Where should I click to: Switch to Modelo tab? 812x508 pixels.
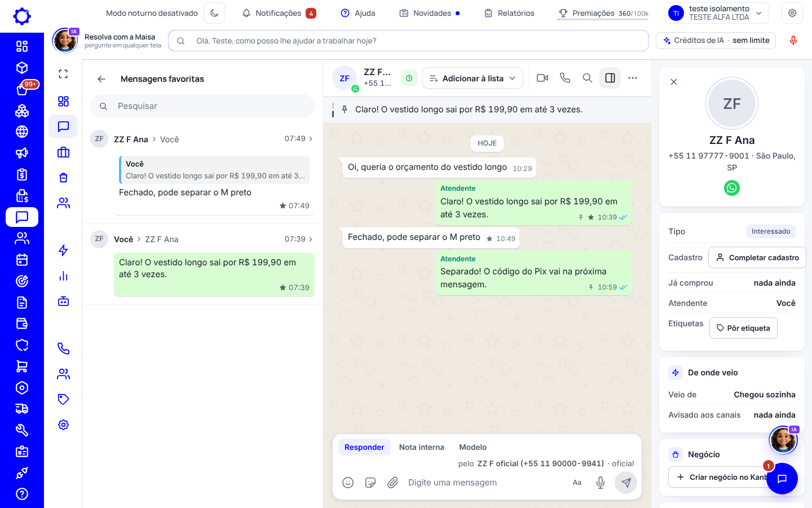point(473,447)
